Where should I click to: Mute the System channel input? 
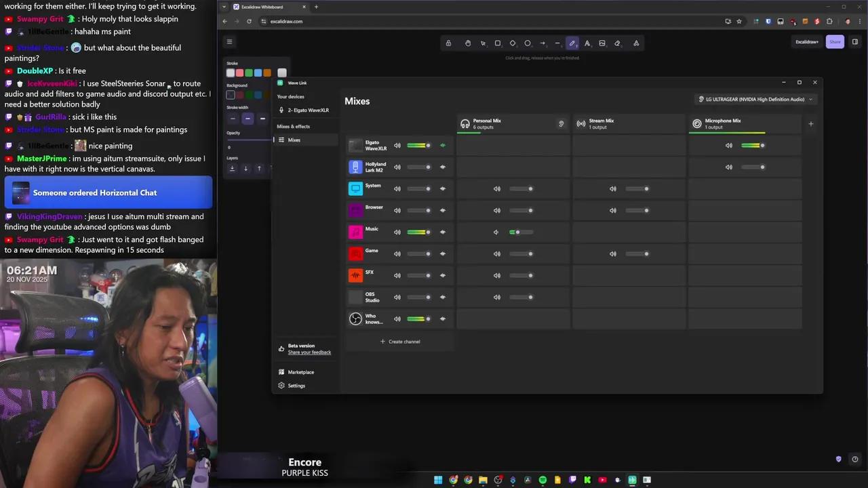pos(397,188)
